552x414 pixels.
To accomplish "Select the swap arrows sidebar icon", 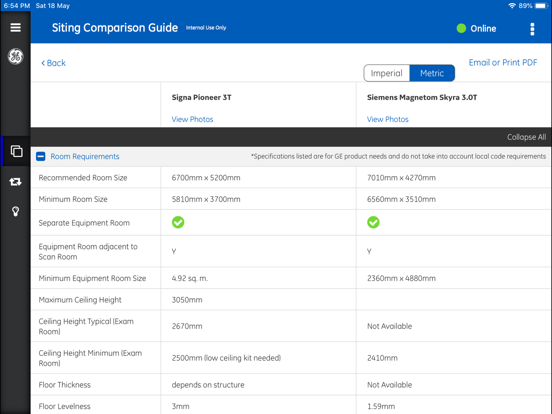I will click(x=15, y=182).
